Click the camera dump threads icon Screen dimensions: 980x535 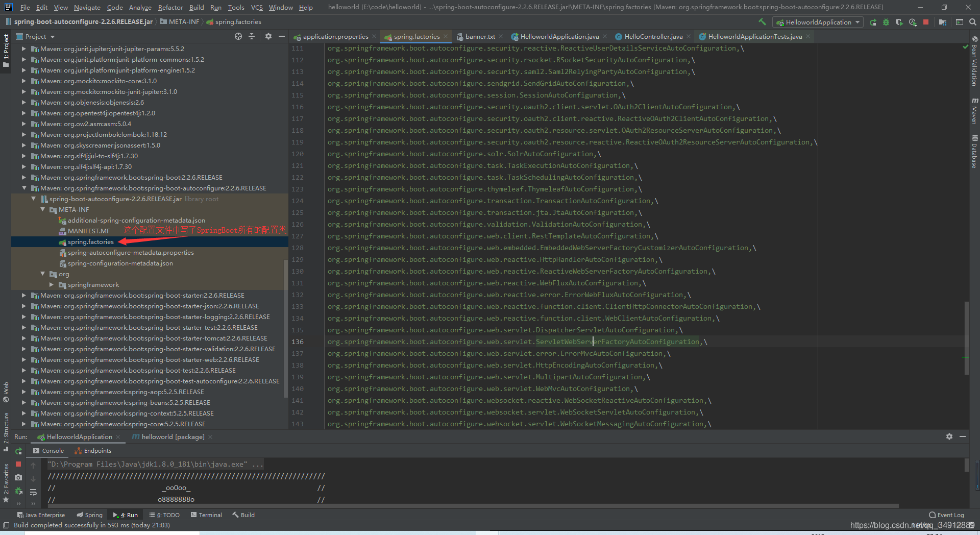(x=18, y=477)
